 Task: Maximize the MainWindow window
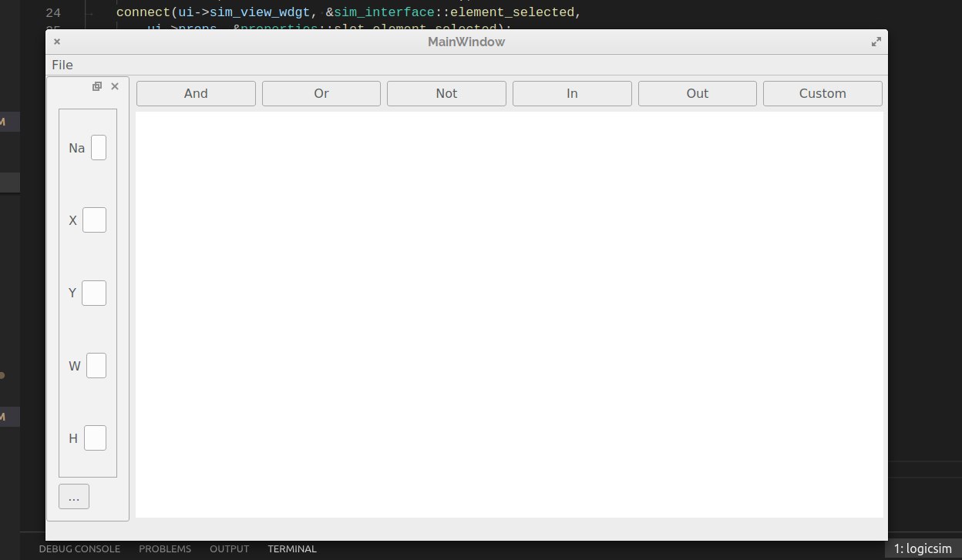pos(876,42)
